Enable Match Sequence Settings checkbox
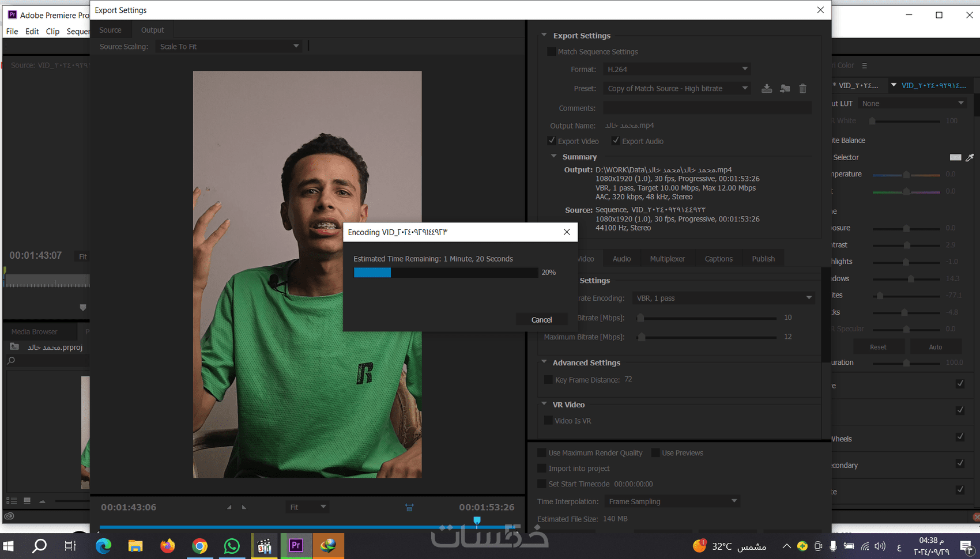The image size is (980, 559). (551, 52)
